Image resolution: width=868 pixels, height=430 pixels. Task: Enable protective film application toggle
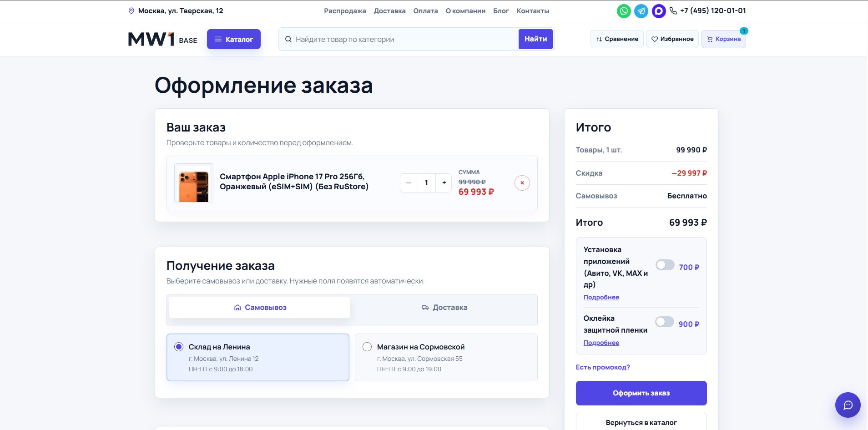point(665,322)
